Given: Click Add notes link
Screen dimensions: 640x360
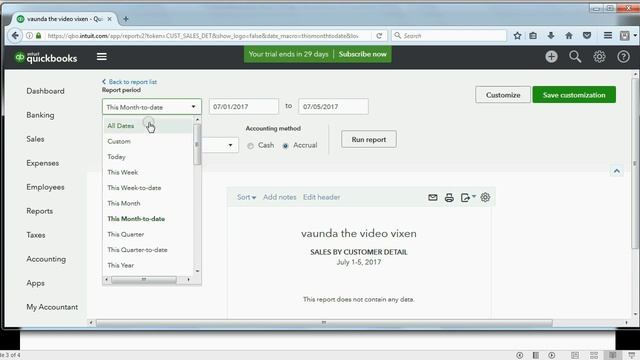Looking at the screenshot, I should [x=280, y=197].
